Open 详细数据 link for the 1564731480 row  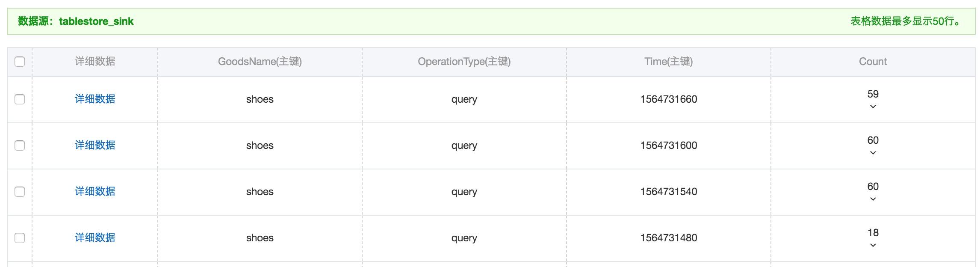(x=95, y=238)
